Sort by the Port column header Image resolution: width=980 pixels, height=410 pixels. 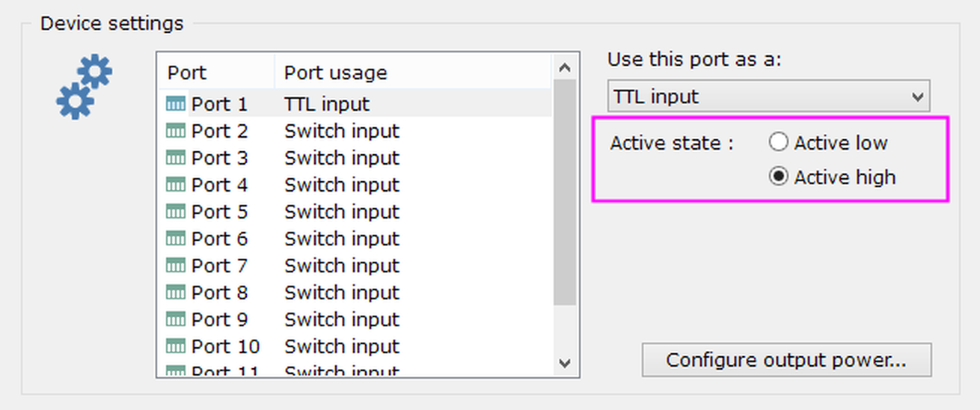point(215,73)
